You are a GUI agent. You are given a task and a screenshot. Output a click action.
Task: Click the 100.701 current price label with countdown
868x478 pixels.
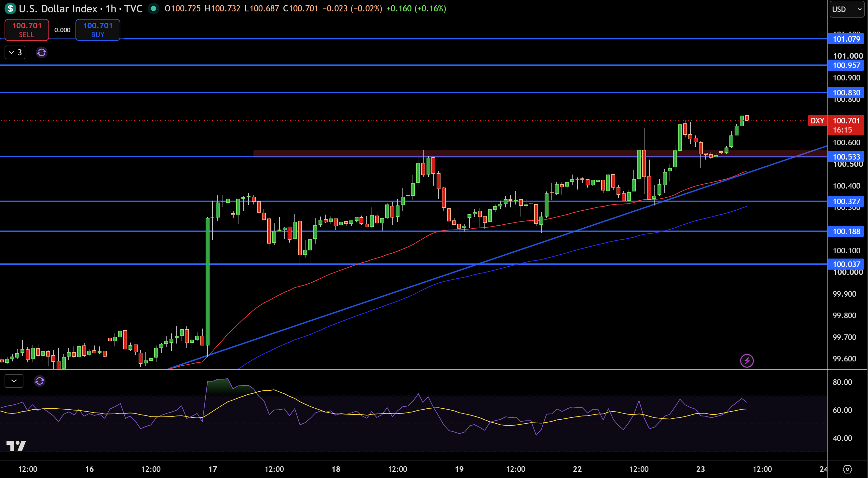point(846,125)
